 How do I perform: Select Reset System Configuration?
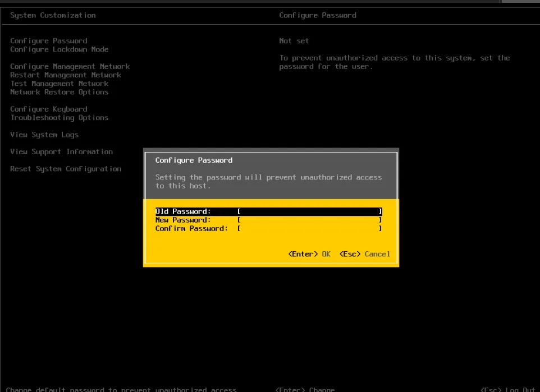click(66, 169)
